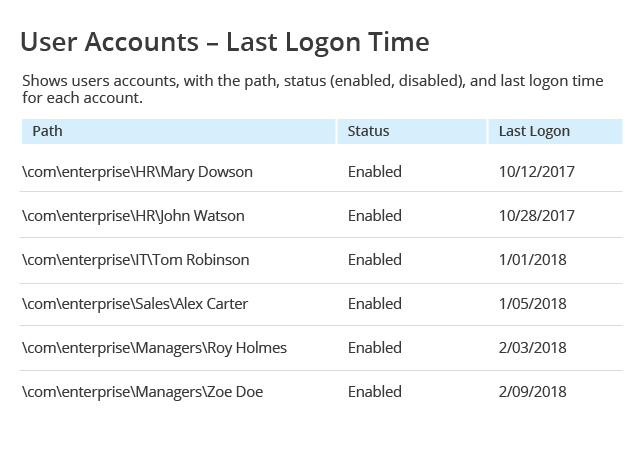Viewport: 640px width, 450px height.
Task: Click the Last Logon column header
Action: [555, 131]
